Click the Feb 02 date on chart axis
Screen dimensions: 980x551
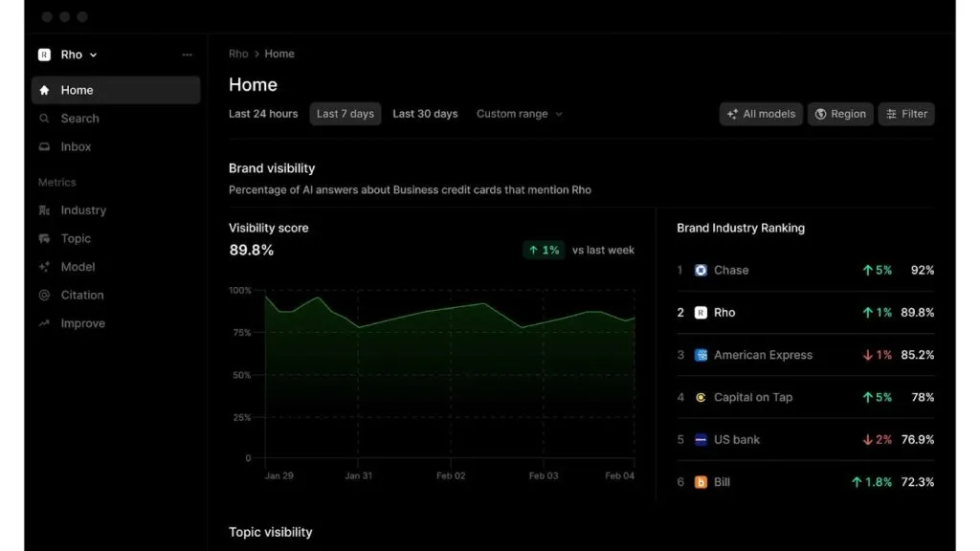[x=451, y=475]
